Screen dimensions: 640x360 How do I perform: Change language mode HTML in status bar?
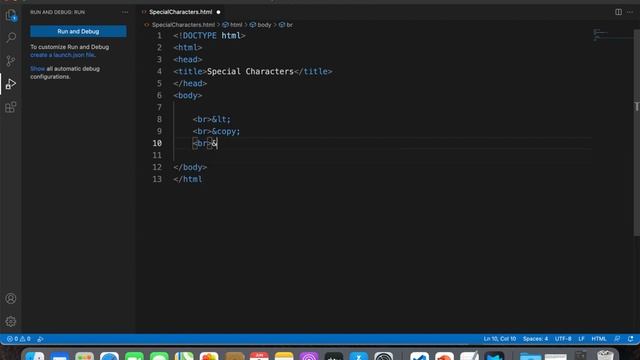(599, 339)
